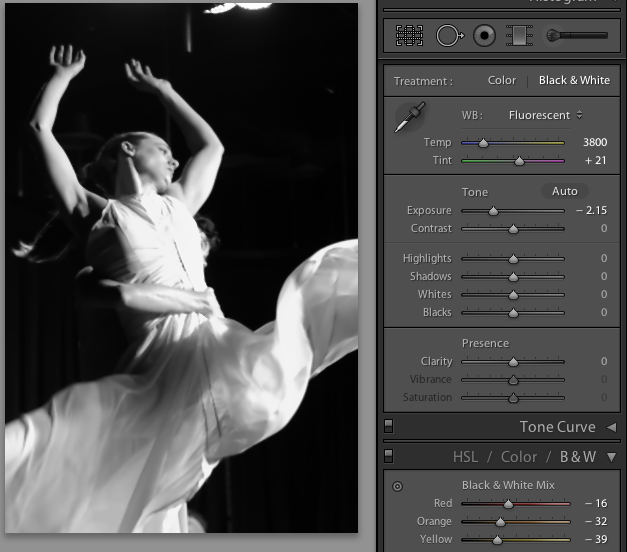Collapse the HSL / Color / B&W panel triangle
This screenshot has height=552, width=627.
point(611,457)
